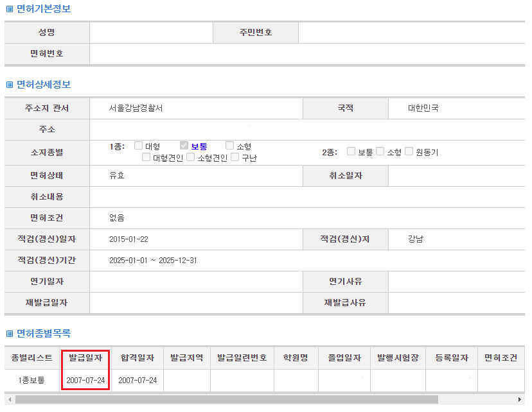This screenshot has width=532, height=412.
Task: Check the 1종 대형 checkbox
Action: click(138, 145)
